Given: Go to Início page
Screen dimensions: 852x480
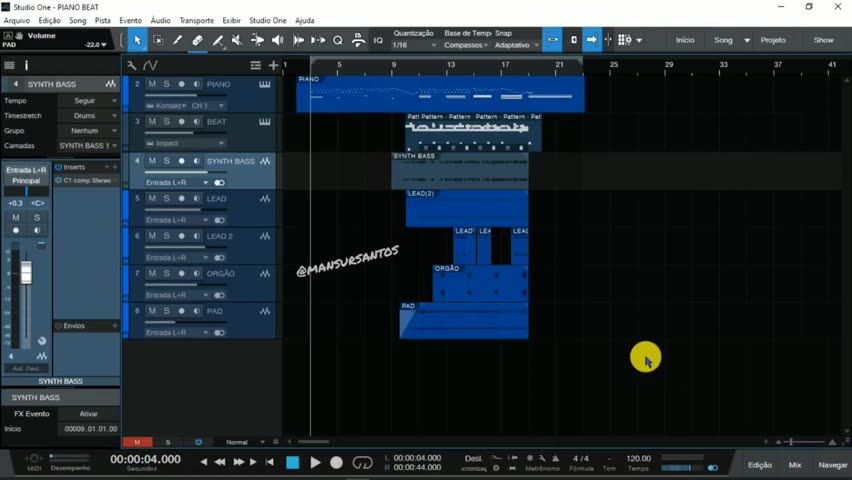Looking at the screenshot, I should click(685, 40).
